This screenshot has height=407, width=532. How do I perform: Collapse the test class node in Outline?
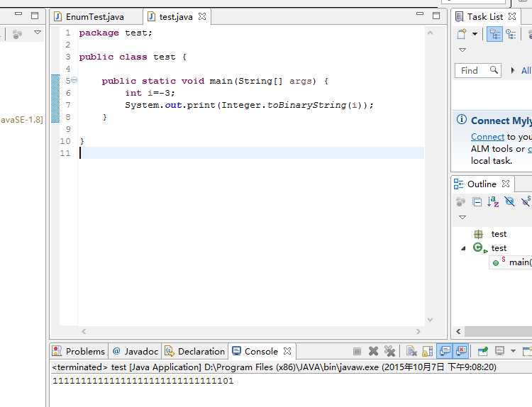tap(463, 248)
